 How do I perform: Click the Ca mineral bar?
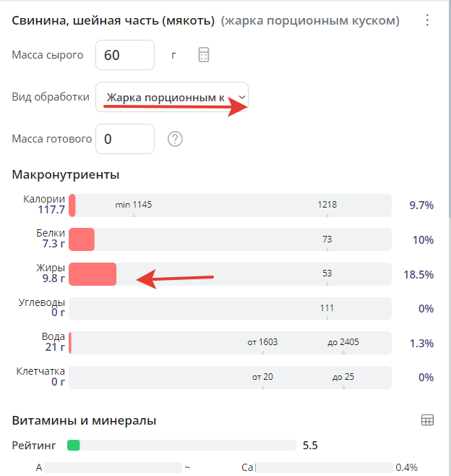point(325,467)
